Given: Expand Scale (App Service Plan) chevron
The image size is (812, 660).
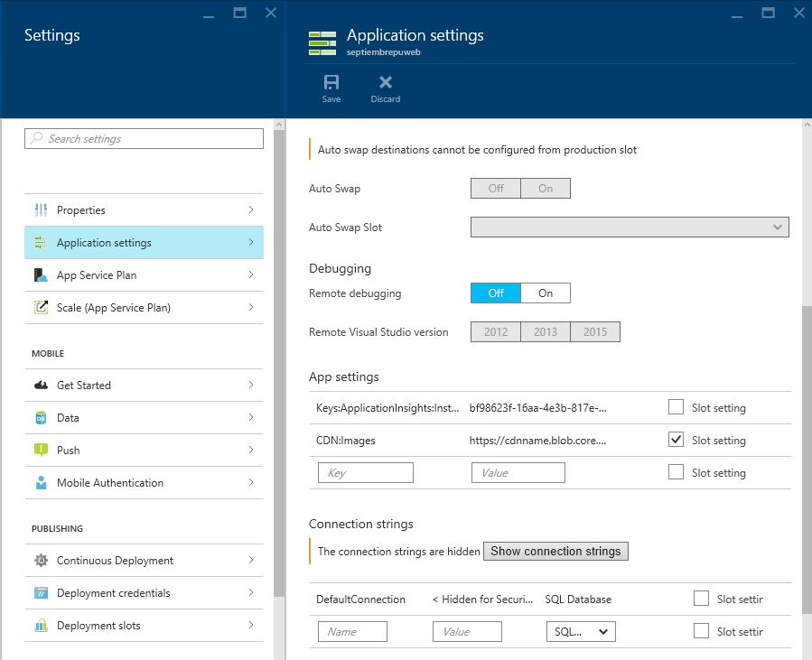Looking at the screenshot, I should coord(251,308).
